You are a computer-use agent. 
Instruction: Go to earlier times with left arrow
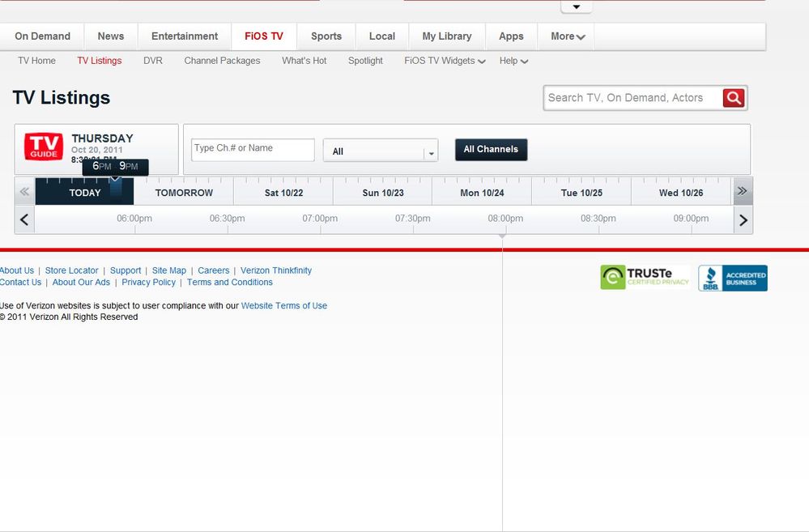point(24,219)
